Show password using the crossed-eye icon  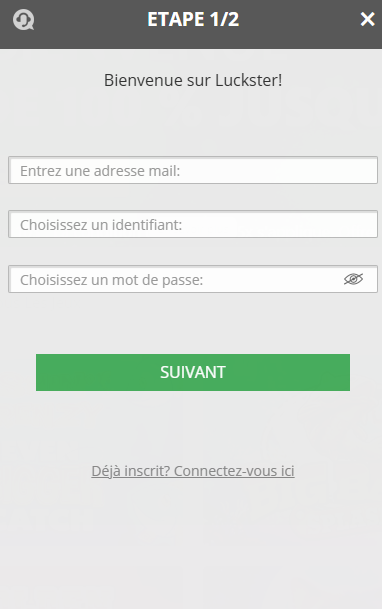click(353, 279)
